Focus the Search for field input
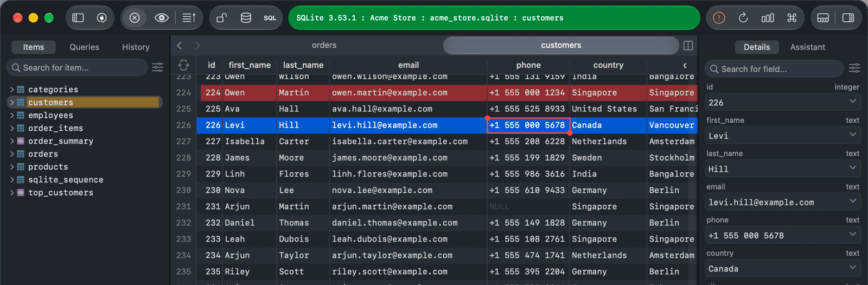Viewport: 868px width, 285px height. point(774,69)
